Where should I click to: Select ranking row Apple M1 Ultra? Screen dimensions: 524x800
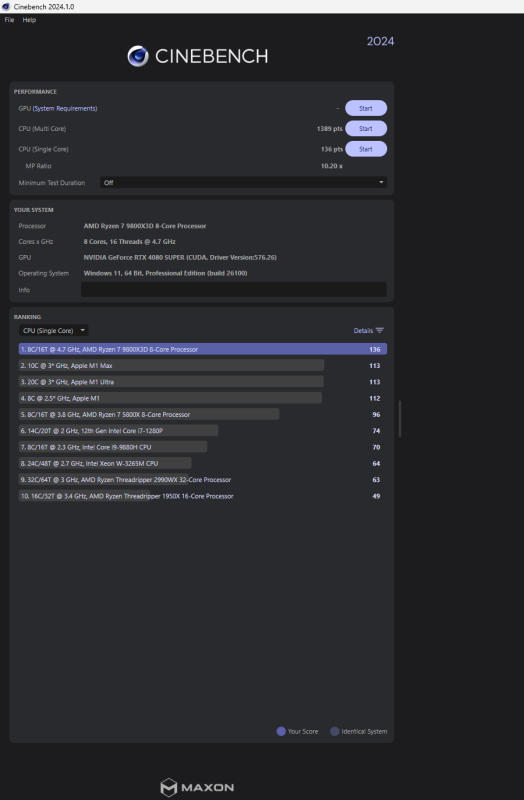(203, 382)
